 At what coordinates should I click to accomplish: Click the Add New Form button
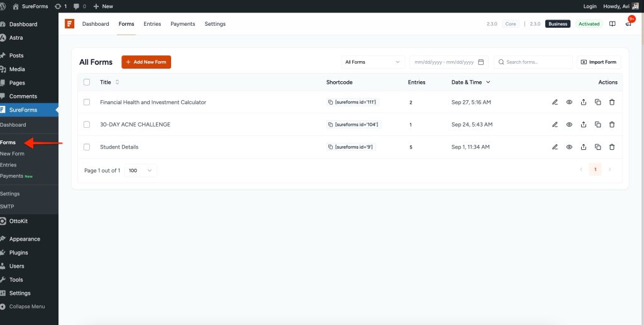(146, 62)
